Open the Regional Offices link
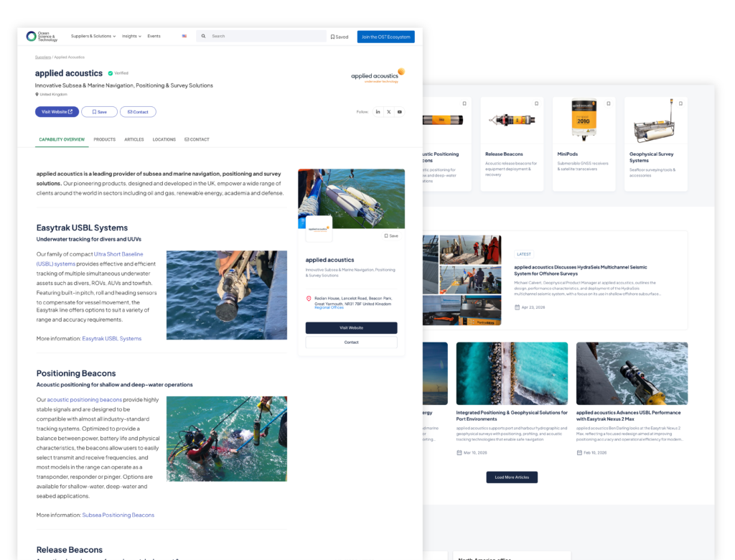Screen dimensions: 735x560 [x=329, y=308]
